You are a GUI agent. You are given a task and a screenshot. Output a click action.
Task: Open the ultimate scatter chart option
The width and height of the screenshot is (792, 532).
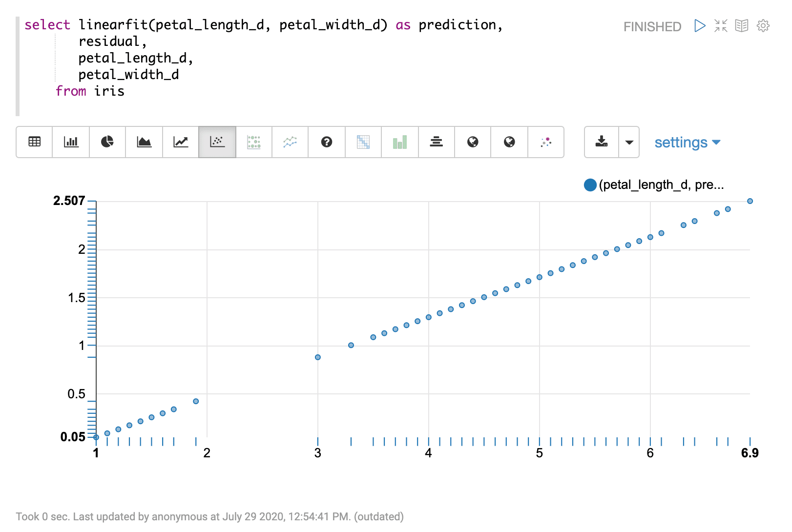click(254, 142)
